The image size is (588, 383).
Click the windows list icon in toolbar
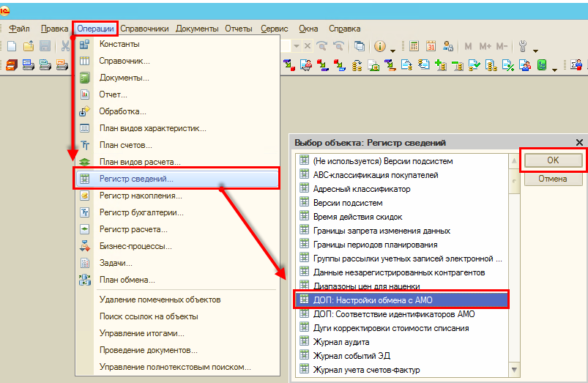pos(360,46)
